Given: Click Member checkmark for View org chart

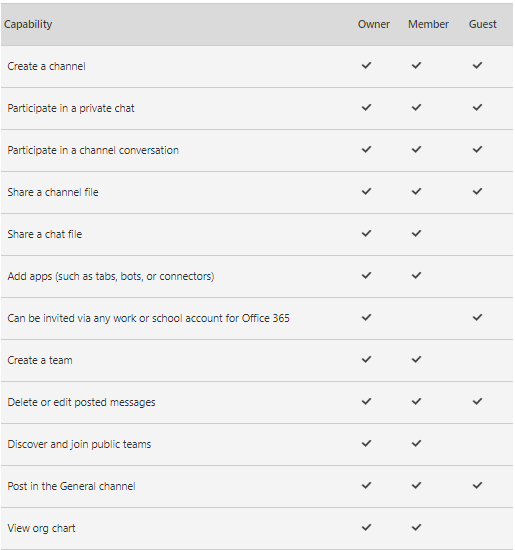Looking at the screenshot, I should (x=416, y=528).
